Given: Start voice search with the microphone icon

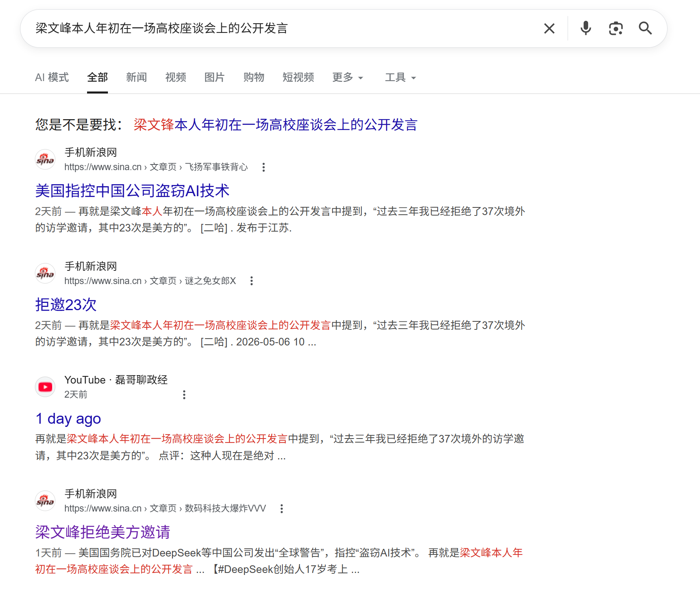Looking at the screenshot, I should pos(586,28).
